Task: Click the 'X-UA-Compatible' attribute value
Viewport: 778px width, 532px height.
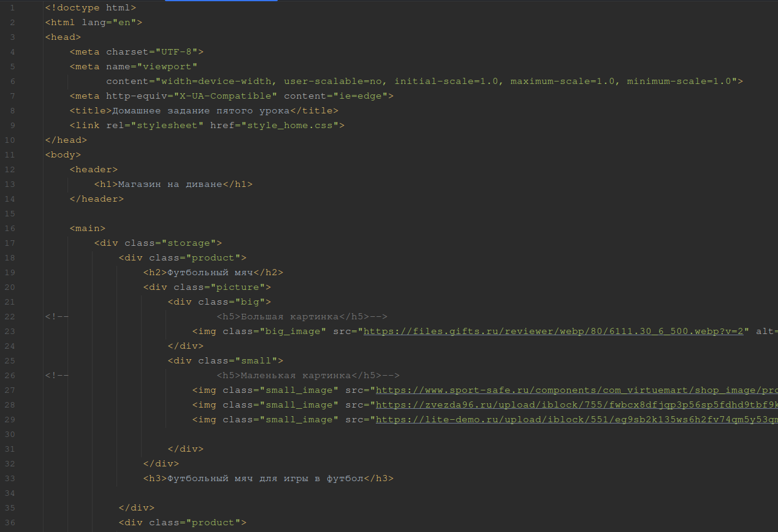Action: point(225,96)
